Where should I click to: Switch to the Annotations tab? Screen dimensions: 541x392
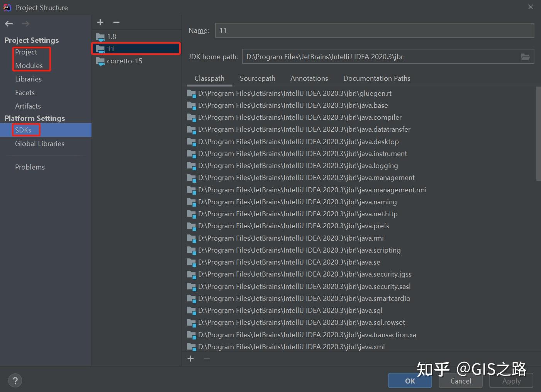309,78
